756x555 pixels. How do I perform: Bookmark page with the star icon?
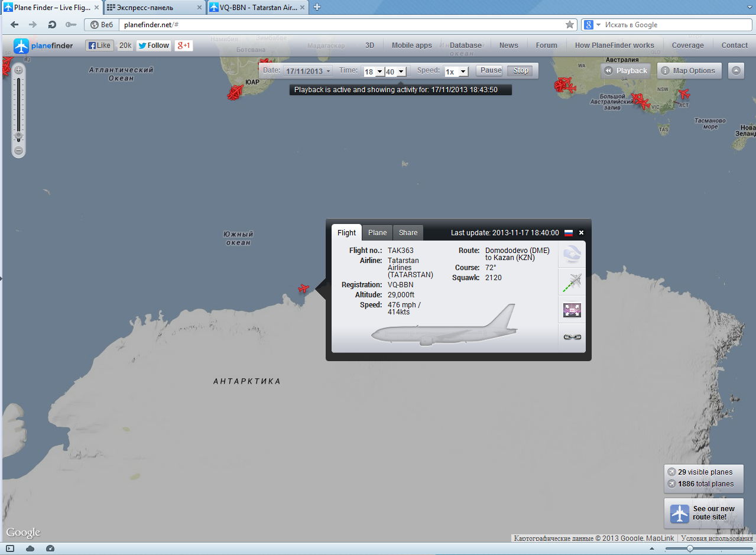coord(569,25)
